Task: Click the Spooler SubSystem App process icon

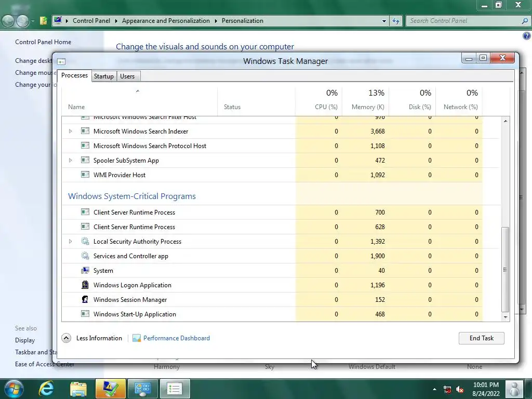Action: pyautogui.click(x=85, y=160)
